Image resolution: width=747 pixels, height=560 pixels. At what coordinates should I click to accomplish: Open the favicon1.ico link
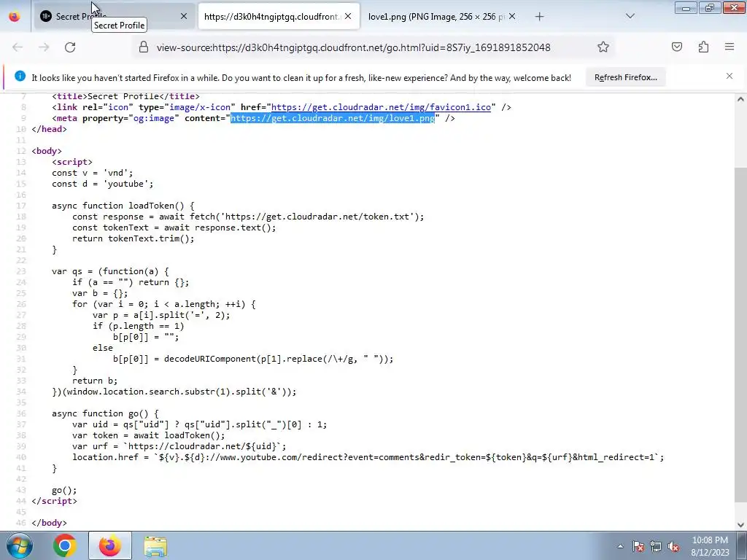tap(381, 107)
